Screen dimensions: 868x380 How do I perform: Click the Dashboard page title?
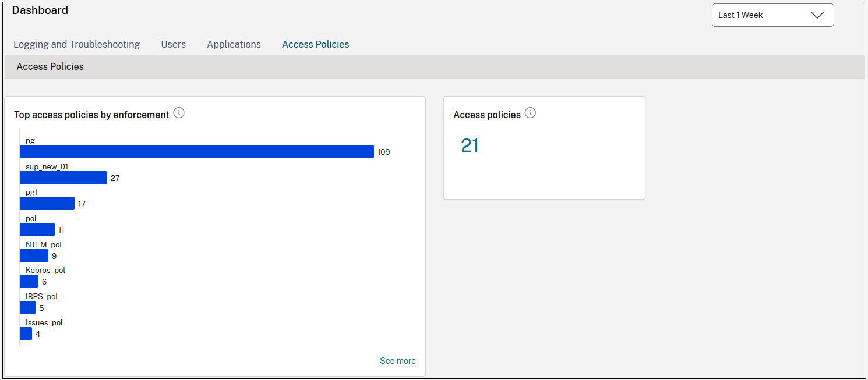(x=40, y=10)
